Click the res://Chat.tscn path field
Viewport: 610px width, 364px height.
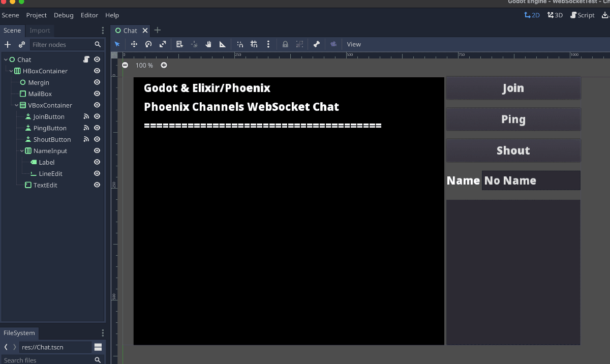click(x=55, y=347)
